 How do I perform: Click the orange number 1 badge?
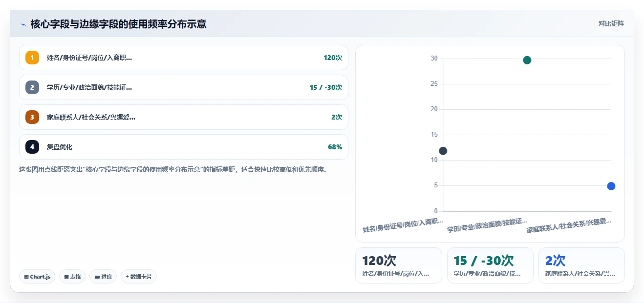(x=32, y=58)
